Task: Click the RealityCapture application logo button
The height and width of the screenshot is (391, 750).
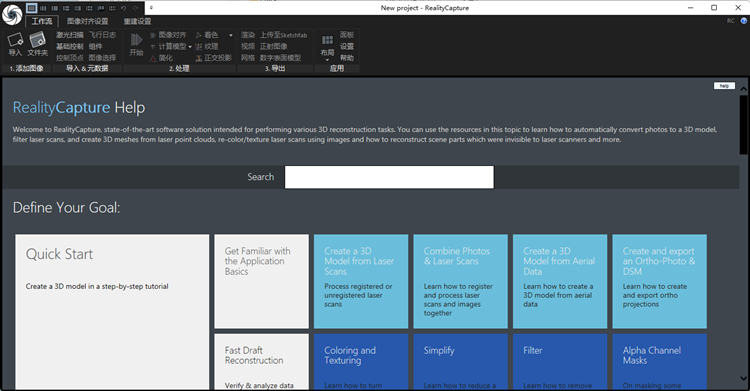Action: (12, 14)
